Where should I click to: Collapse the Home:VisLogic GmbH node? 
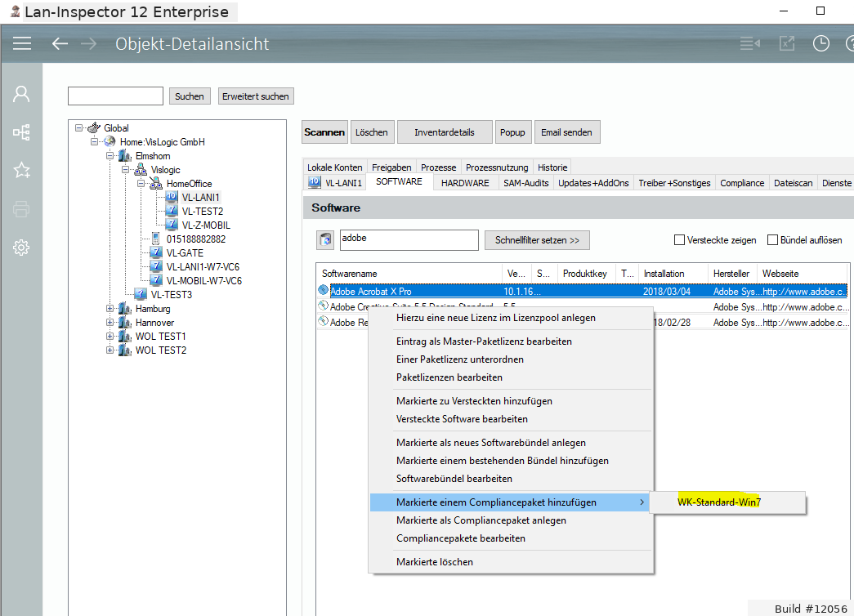point(95,141)
